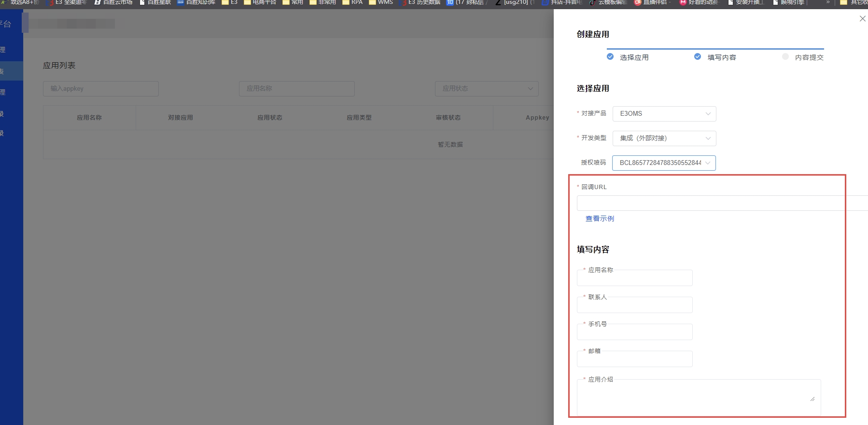Open the 对接产品 dropdown showing E3OMS
The height and width of the screenshot is (425, 868).
664,114
